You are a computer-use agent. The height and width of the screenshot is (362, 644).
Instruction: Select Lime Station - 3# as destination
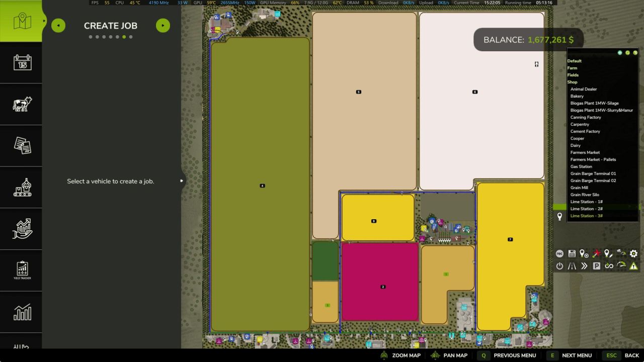pyautogui.click(x=587, y=216)
